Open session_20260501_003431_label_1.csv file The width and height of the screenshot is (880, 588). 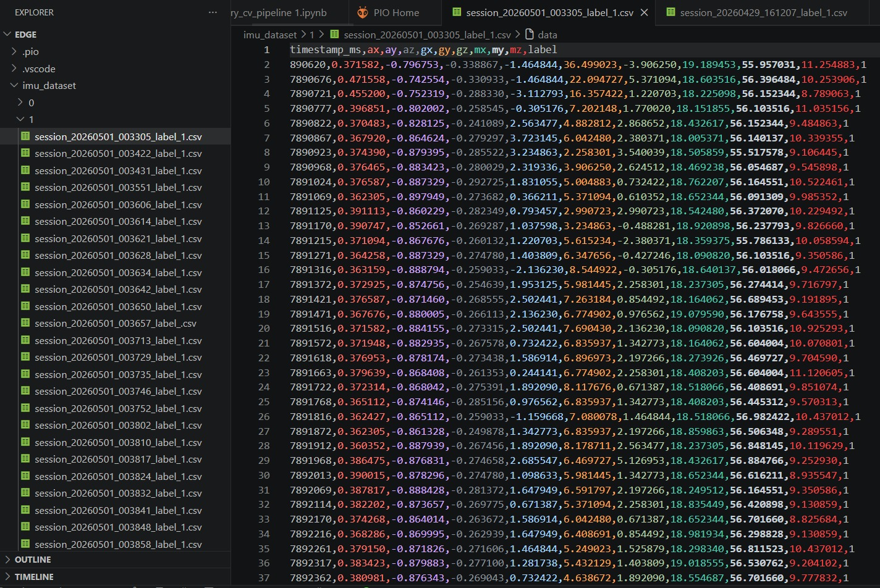click(115, 170)
